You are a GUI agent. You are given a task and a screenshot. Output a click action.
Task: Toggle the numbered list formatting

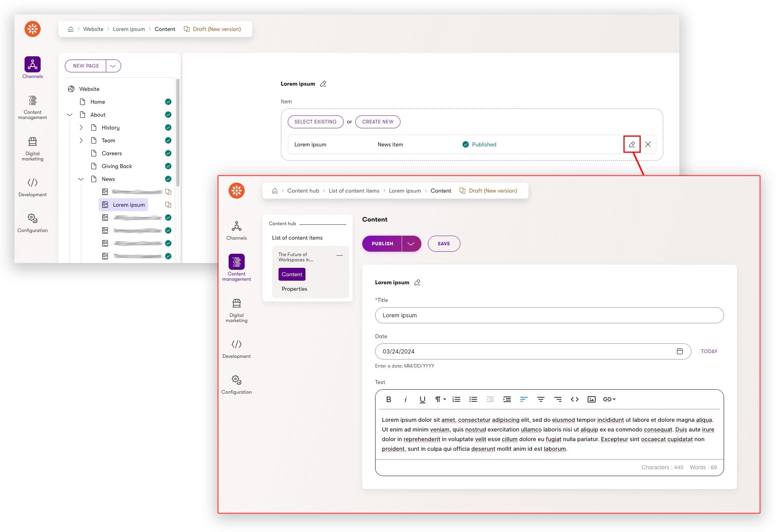(456, 399)
